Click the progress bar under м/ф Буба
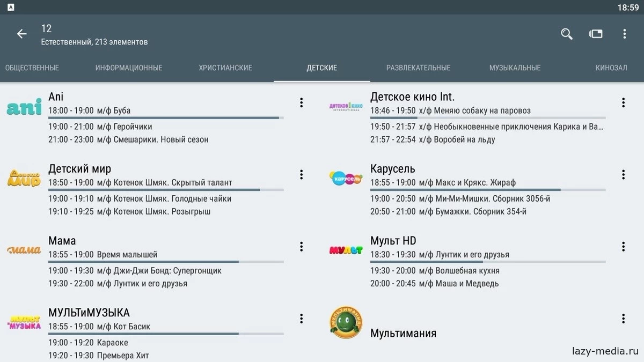 tap(166, 117)
